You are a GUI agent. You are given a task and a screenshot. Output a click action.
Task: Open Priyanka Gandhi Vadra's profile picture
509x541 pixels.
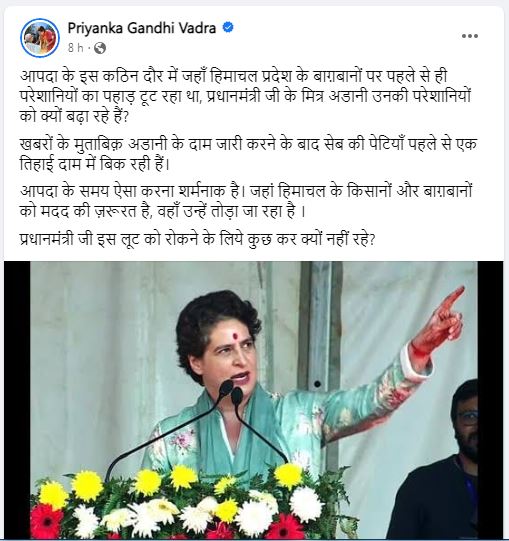pos(40,38)
